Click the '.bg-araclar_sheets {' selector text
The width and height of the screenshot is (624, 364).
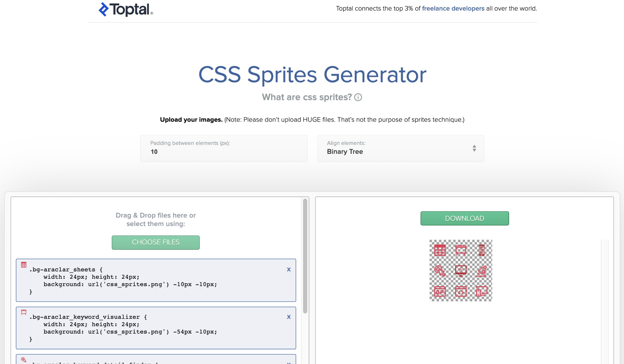[66, 270]
